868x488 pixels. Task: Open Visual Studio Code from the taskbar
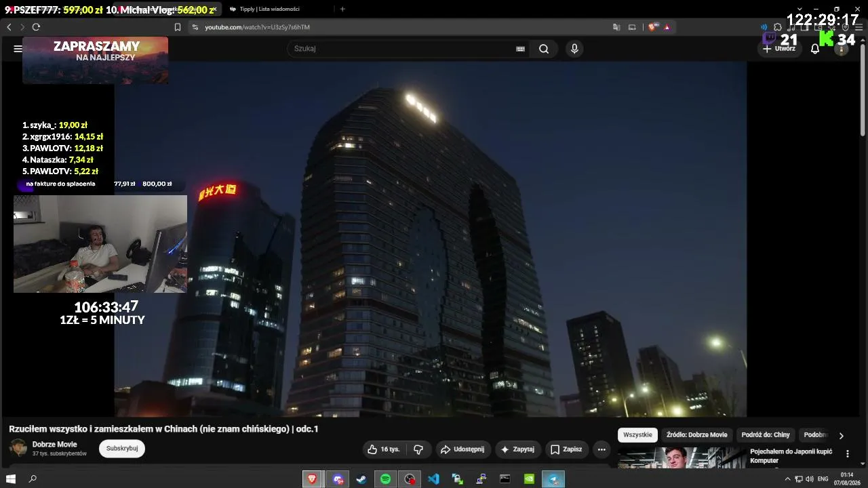[x=434, y=479]
